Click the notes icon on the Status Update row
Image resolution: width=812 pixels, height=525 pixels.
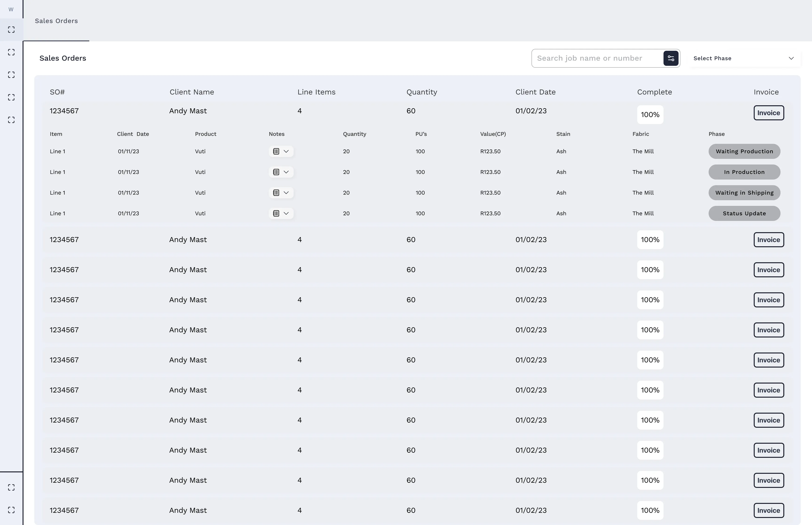276,213
